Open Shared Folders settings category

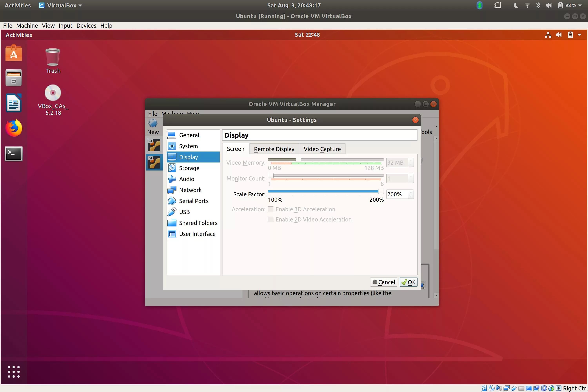193,223
